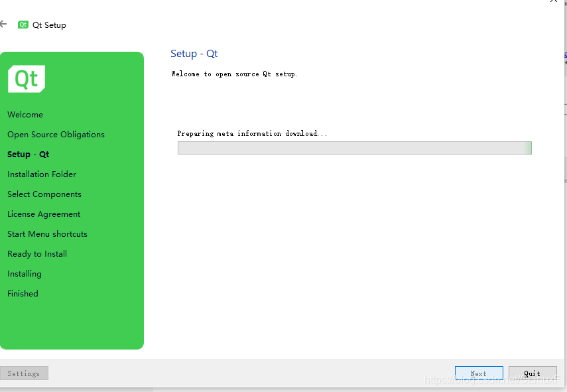Select the Start Menu shortcuts step

(47, 234)
